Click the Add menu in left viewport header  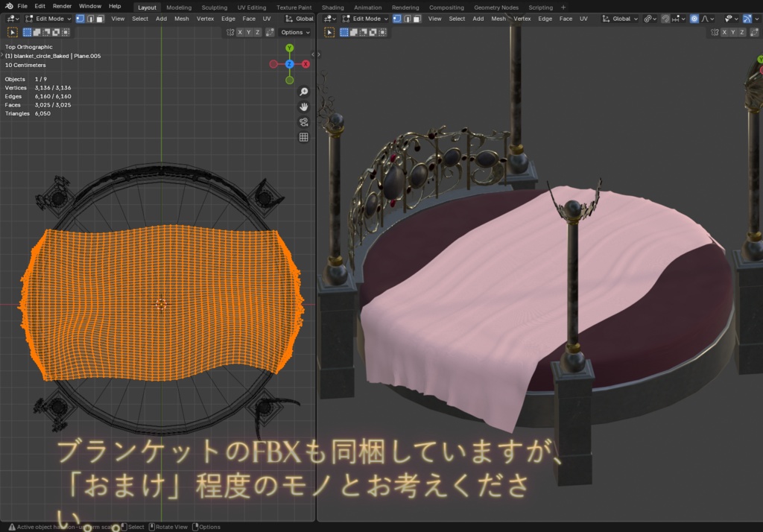pyautogui.click(x=161, y=19)
